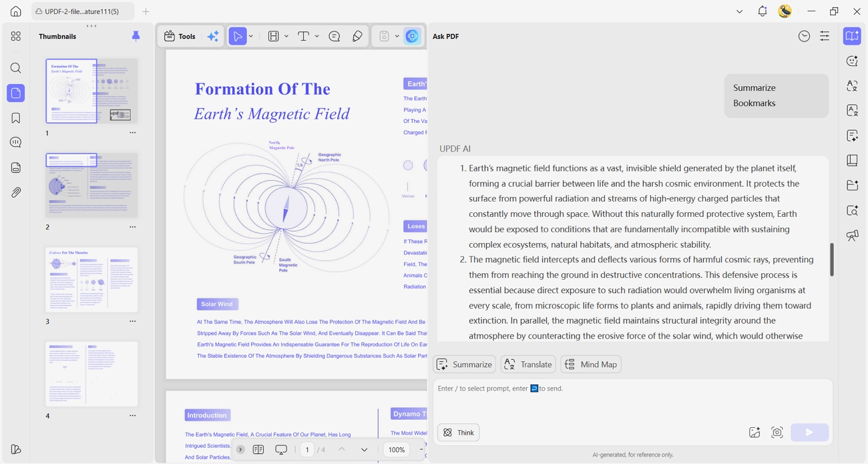Go to the Home icon
Image resolution: width=868 pixels, height=464 pixels.
15,11
